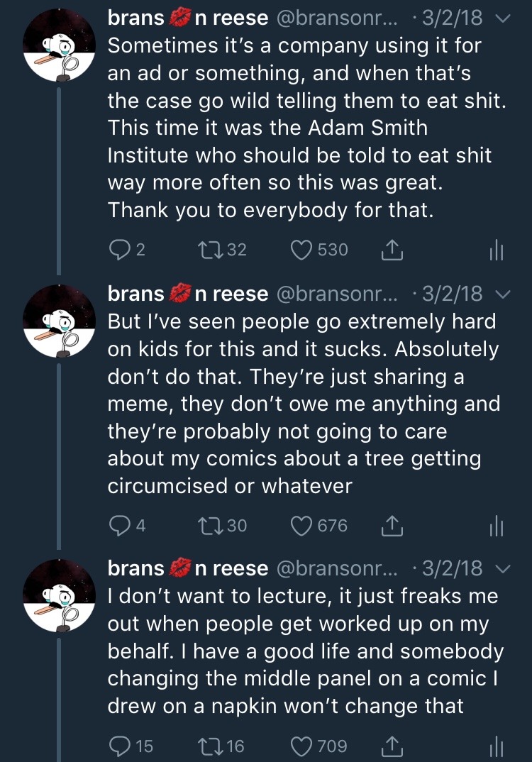Share the "I don't want to lecture" tweet
The height and width of the screenshot is (762, 532).
[393, 746]
